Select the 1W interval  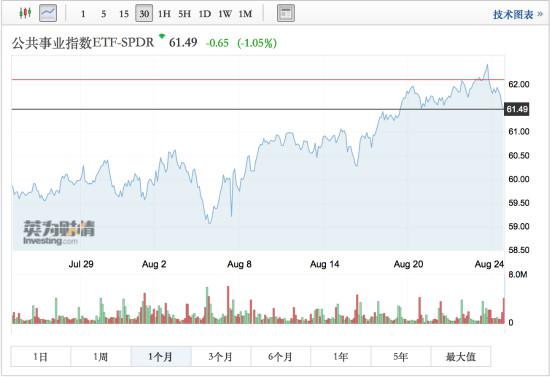(x=225, y=14)
